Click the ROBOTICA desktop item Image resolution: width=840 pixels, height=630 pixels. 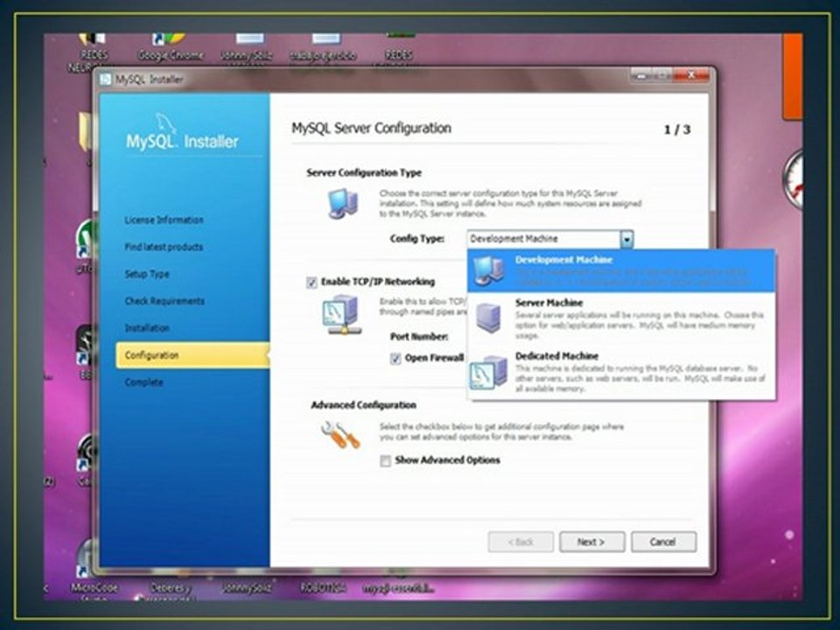click(322, 588)
